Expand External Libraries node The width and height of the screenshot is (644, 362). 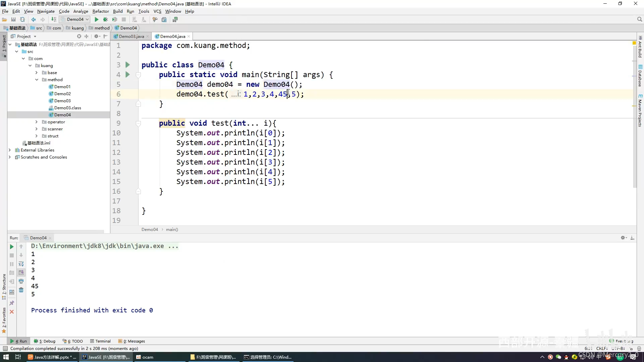pos(10,150)
